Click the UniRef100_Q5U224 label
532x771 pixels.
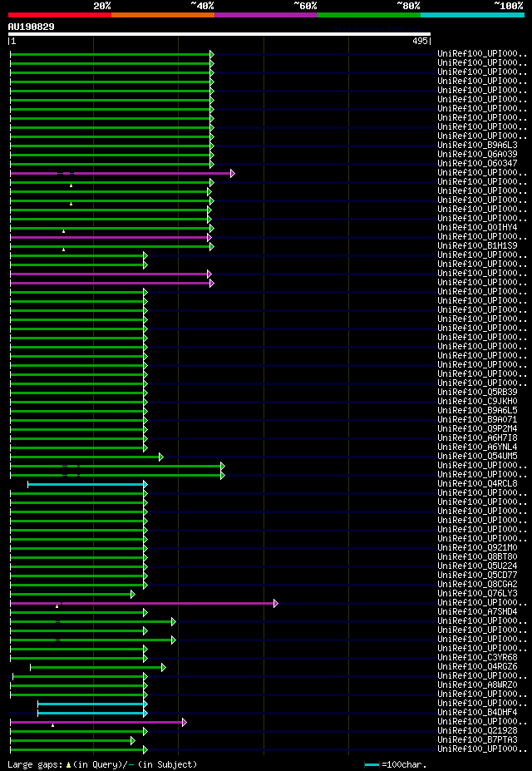477,566
